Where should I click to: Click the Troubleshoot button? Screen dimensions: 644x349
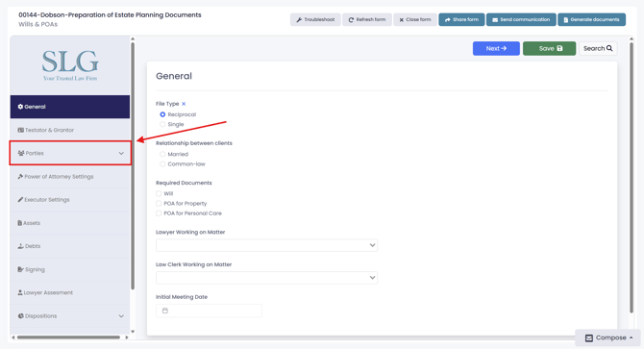click(x=315, y=19)
